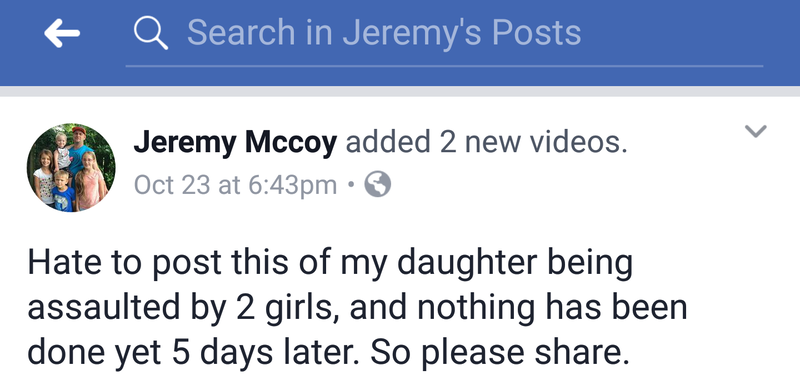Open the Jeremy Mccoy name link
The width and height of the screenshot is (800, 376).
pos(235,143)
